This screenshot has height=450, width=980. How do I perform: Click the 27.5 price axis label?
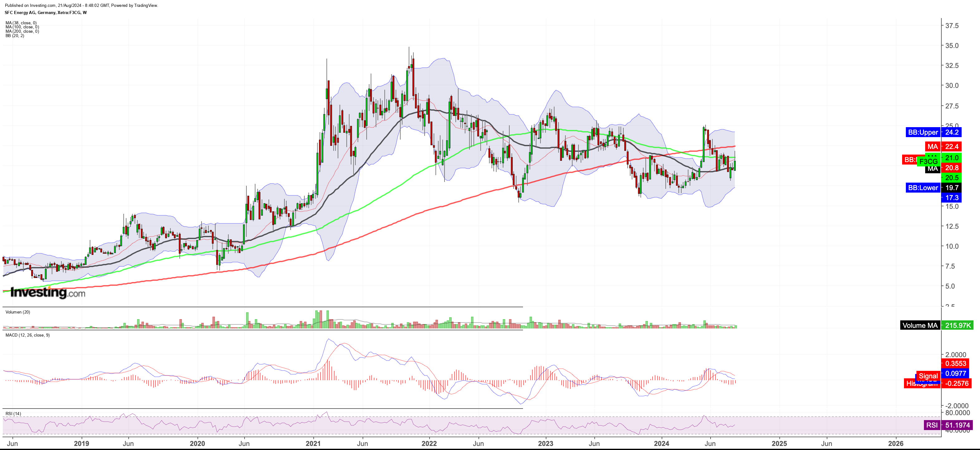click(952, 106)
